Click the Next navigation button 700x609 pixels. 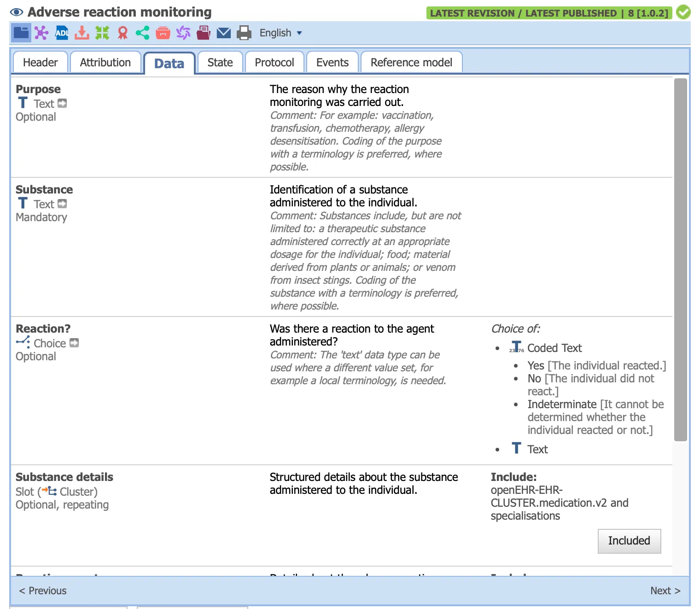[665, 591]
